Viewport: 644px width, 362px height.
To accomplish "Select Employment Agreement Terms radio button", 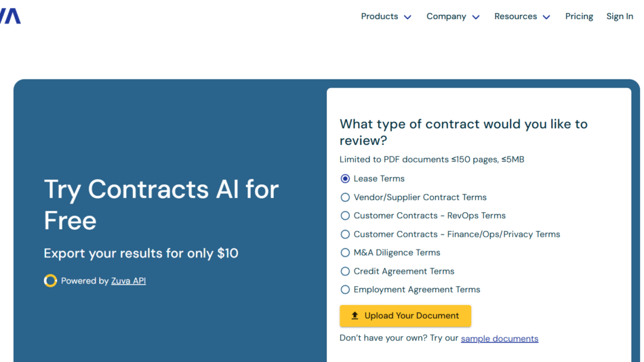I will coord(345,289).
